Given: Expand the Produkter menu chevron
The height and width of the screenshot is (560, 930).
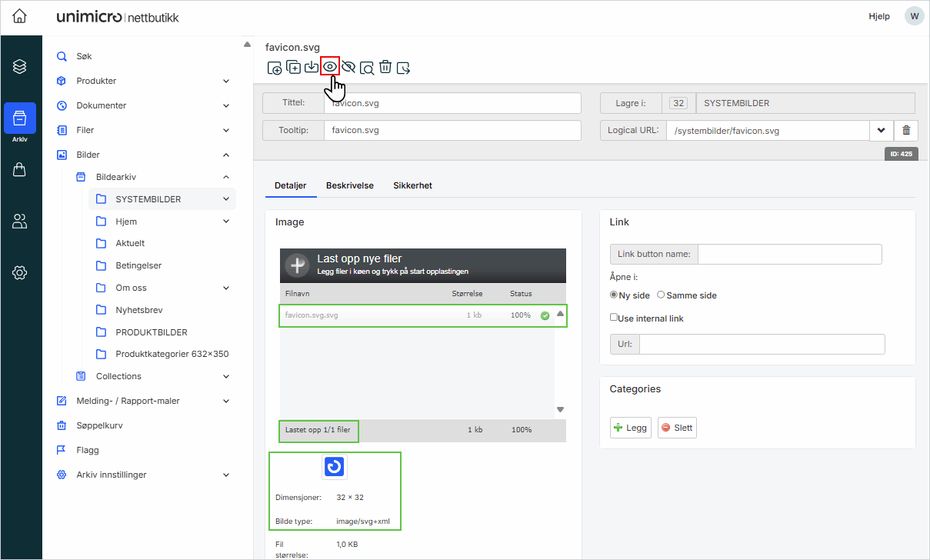Looking at the screenshot, I should click(226, 81).
